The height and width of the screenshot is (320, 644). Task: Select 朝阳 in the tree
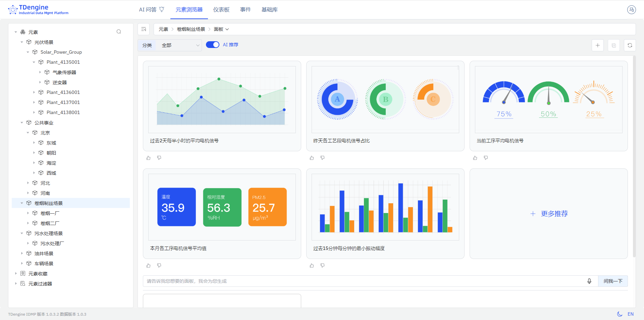51,153
